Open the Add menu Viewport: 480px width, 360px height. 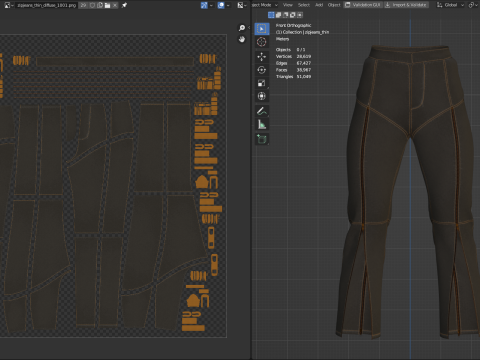319,5
